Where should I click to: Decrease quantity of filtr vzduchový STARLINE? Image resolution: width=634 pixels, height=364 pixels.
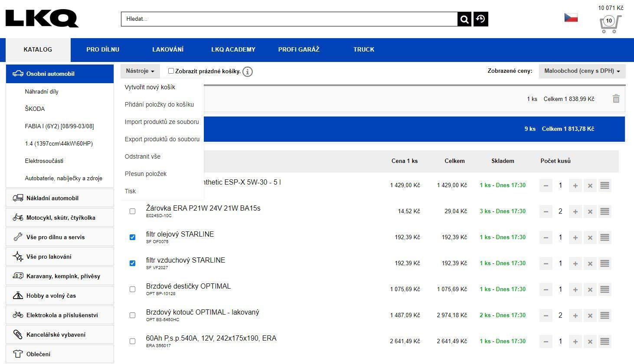click(546, 263)
